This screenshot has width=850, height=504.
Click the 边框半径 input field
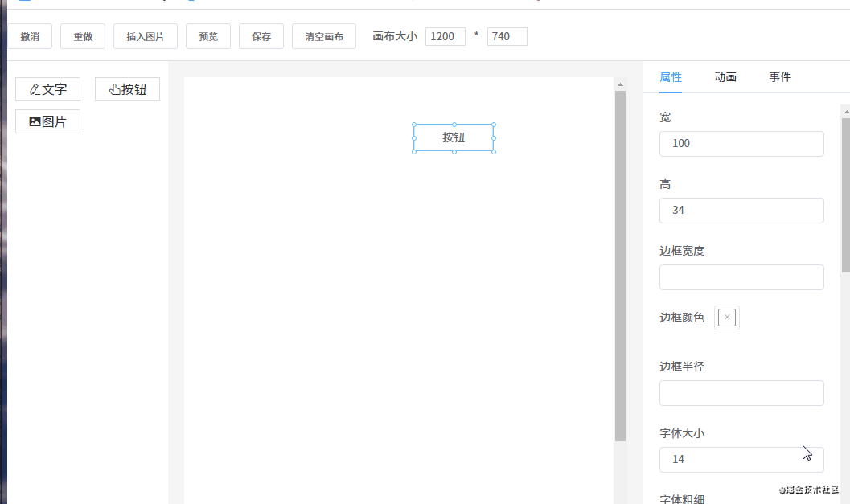pyautogui.click(x=741, y=393)
